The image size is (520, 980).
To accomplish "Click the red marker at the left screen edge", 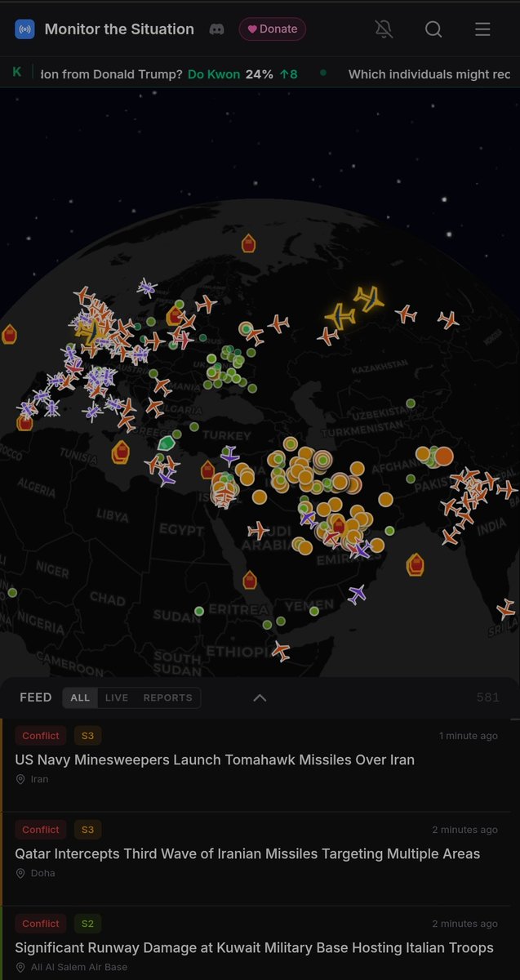I will (9, 334).
